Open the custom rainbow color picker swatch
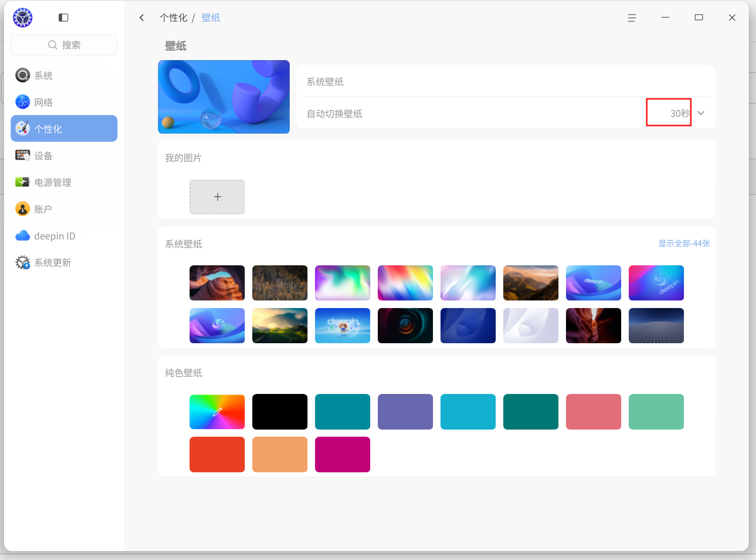Viewport: 756px width, 560px height. pyautogui.click(x=217, y=412)
